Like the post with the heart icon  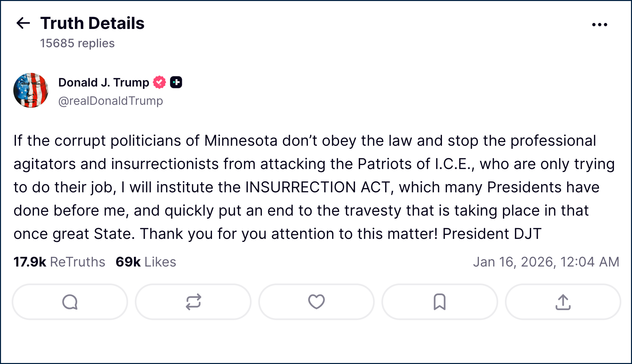coord(316,302)
